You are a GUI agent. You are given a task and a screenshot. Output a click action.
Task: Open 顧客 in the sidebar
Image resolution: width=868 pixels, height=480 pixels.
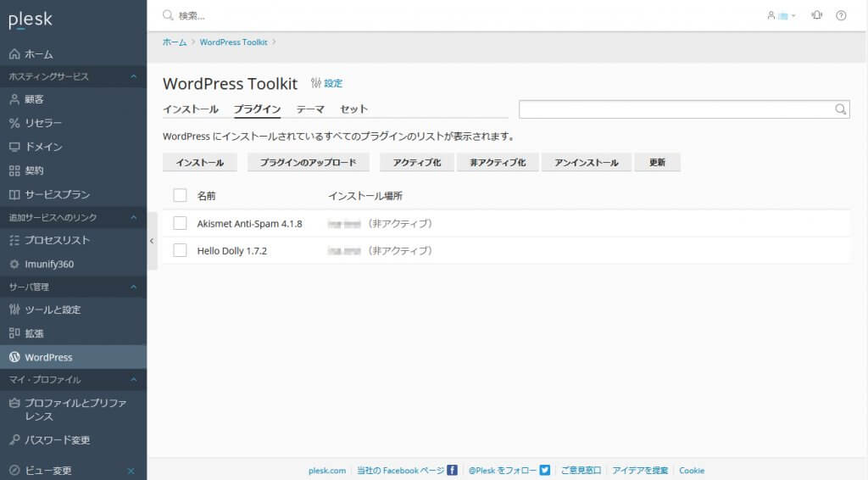click(x=73, y=100)
